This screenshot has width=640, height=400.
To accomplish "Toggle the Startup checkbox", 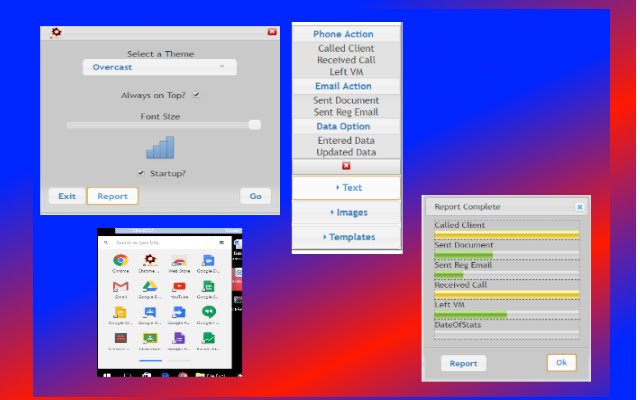I will point(141,173).
